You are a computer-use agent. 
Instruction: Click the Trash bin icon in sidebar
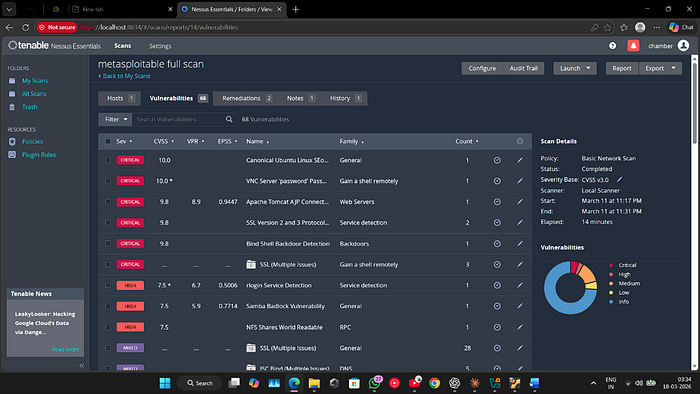pyautogui.click(x=12, y=107)
